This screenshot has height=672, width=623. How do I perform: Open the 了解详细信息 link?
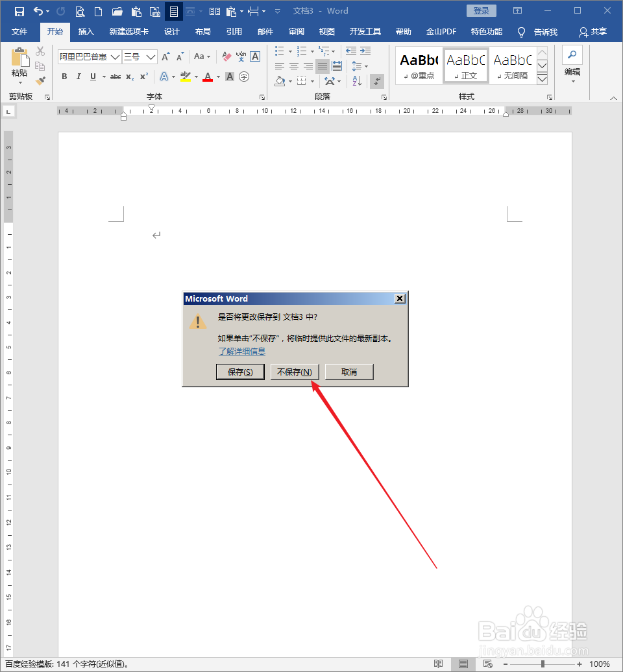click(242, 352)
